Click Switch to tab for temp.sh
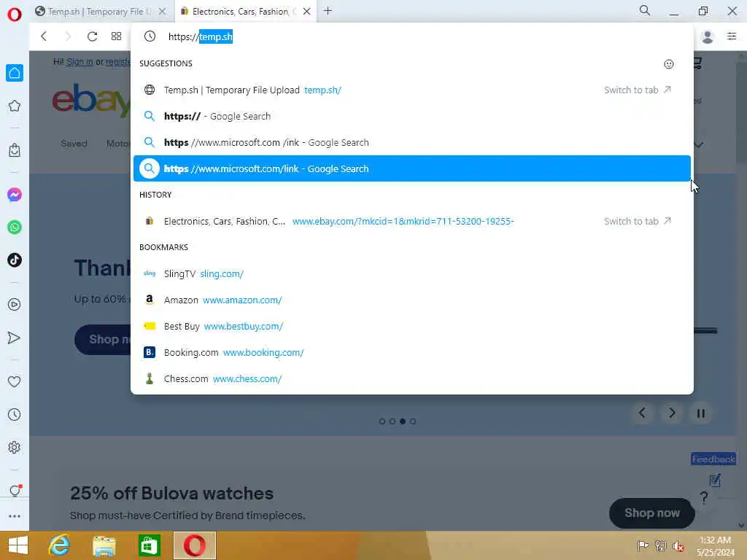 coord(638,90)
